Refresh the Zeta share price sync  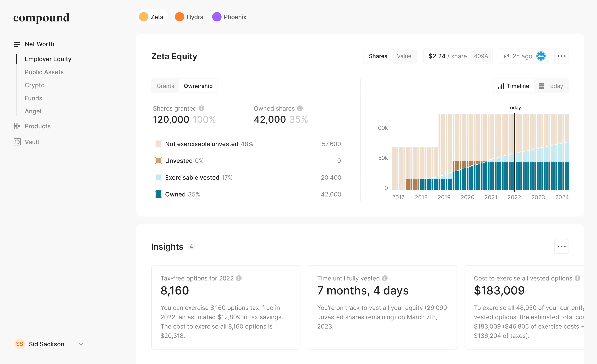pyautogui.click(x=507, y=56)
